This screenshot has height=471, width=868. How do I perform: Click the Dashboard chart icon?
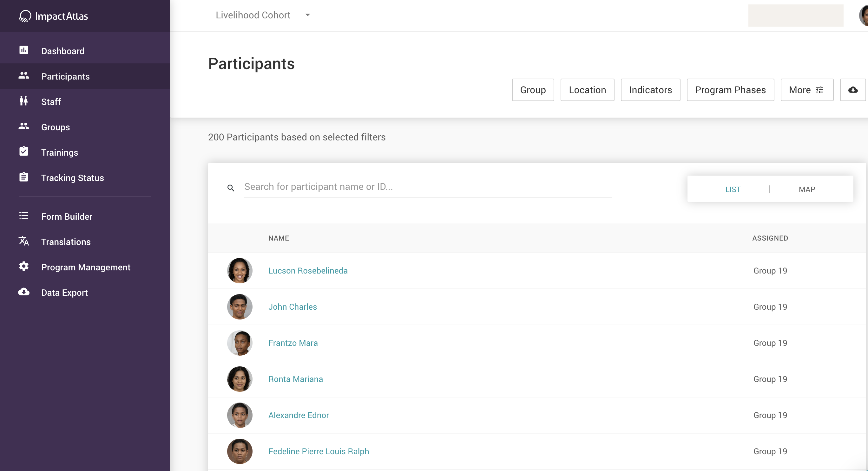[23, 50]
